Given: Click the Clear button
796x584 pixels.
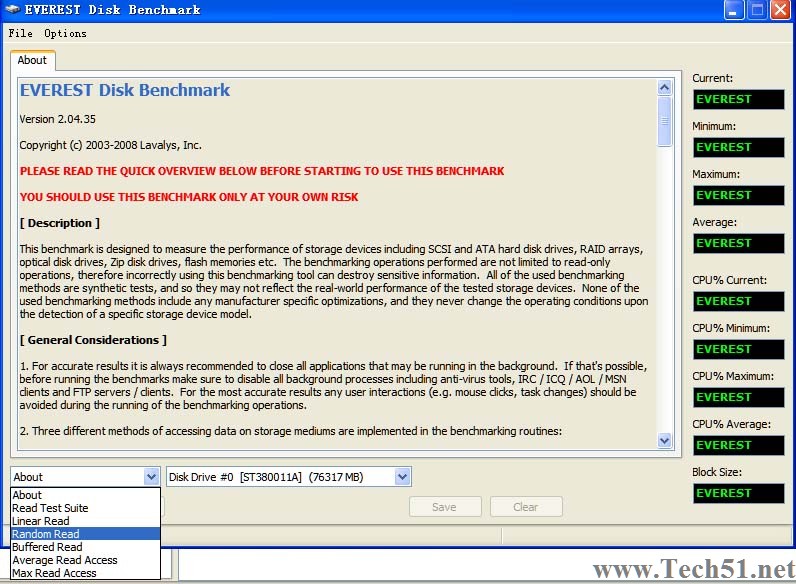Looking at the screenshot, I should (526, 507).
